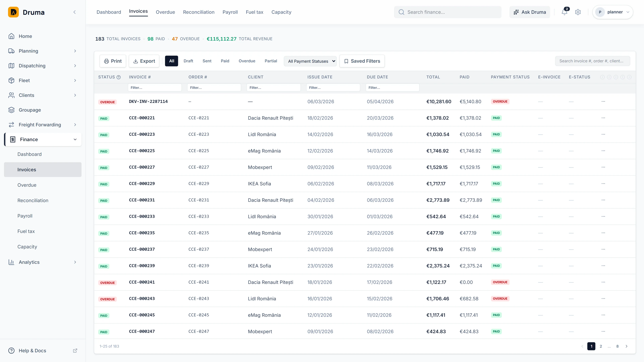Sort by the Total column header
Screen dimensions: 644x362
click(433, 77)
